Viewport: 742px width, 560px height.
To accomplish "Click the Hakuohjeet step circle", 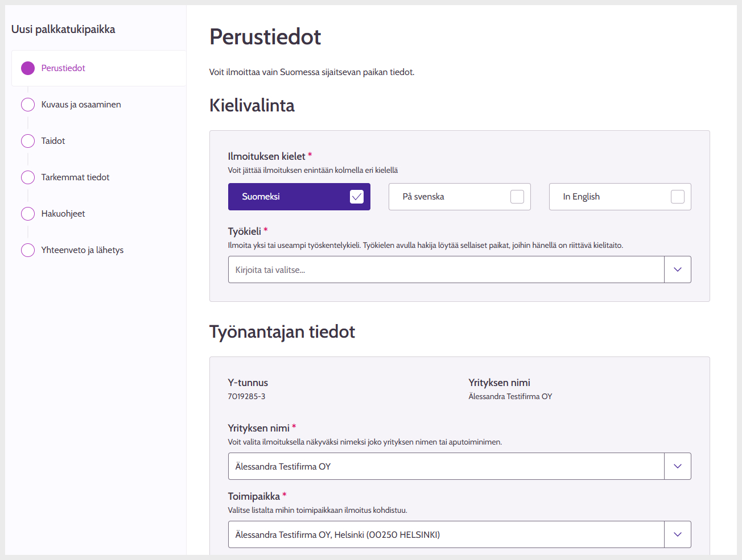I will click(x=28, y=214).
